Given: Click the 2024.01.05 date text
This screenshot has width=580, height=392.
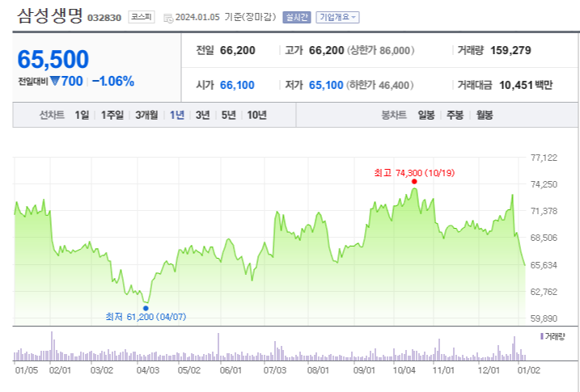Looking at the screenshot, I should 197,17.
